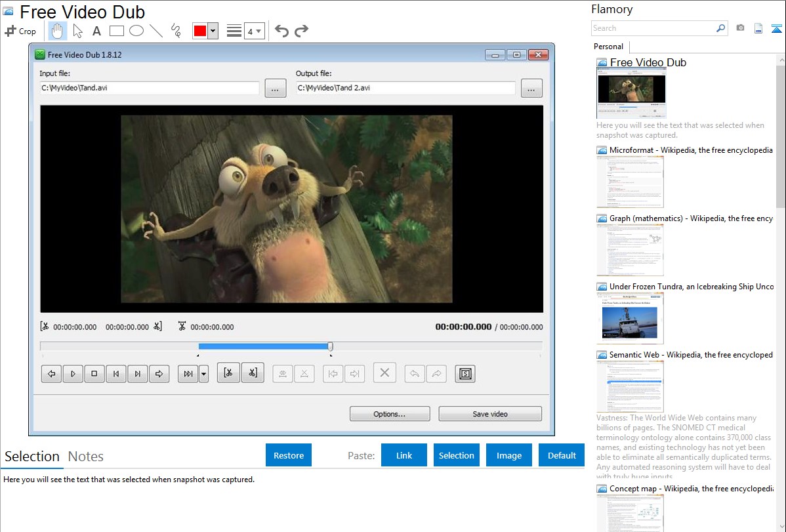Go to the selection start marker
This screenshot has width=786, height=532.
pos(333,373)
